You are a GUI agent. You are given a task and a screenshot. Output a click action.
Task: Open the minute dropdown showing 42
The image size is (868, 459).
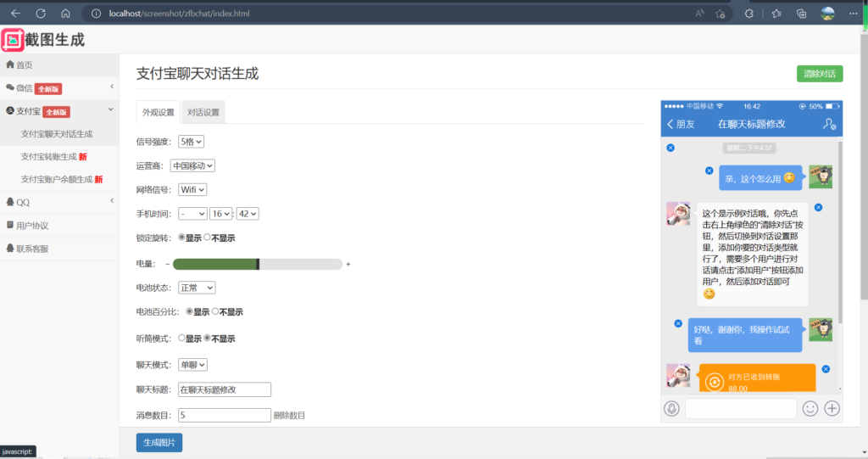248,214
